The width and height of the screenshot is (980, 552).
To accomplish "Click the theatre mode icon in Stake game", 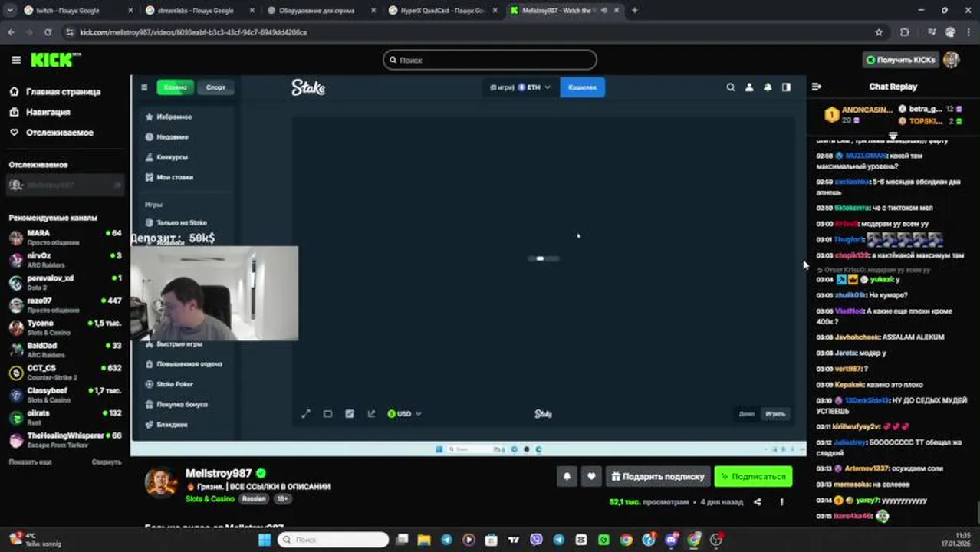I will pyautogui.click(x=327, y=414).
